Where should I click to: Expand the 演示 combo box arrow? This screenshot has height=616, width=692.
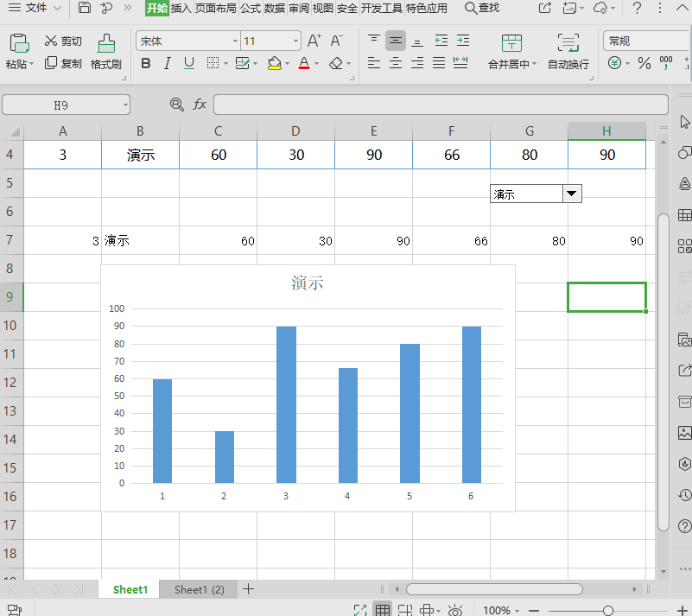tap(572, 194)
